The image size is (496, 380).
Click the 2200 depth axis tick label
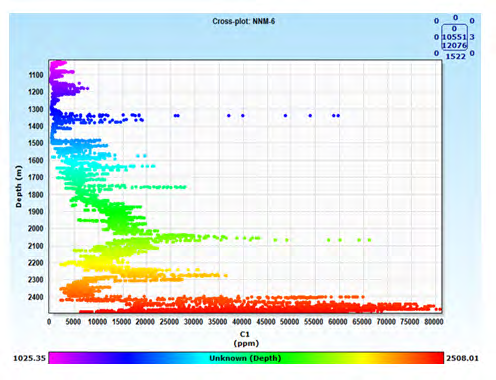36,263
